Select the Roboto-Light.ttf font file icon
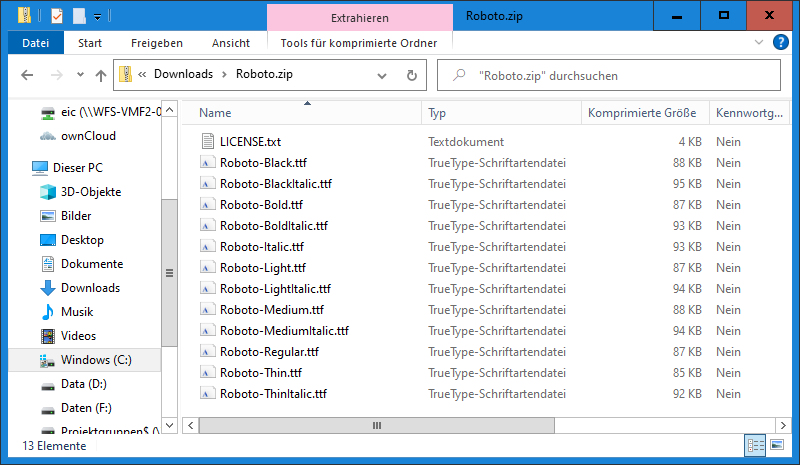 coord(207,267)
